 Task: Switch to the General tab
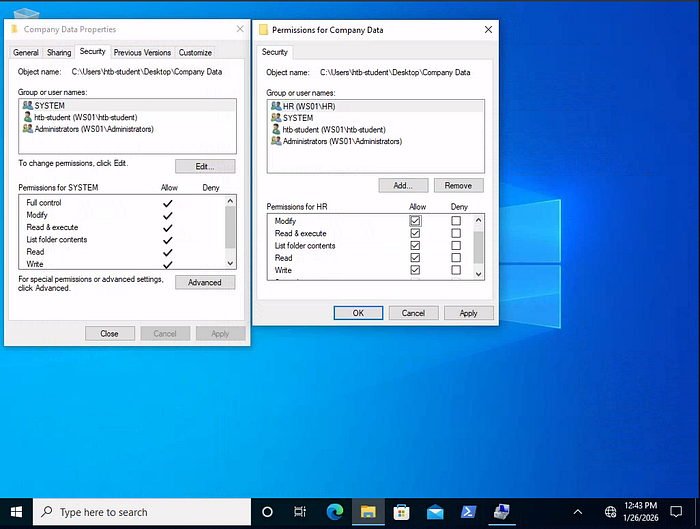coord(25,52)
